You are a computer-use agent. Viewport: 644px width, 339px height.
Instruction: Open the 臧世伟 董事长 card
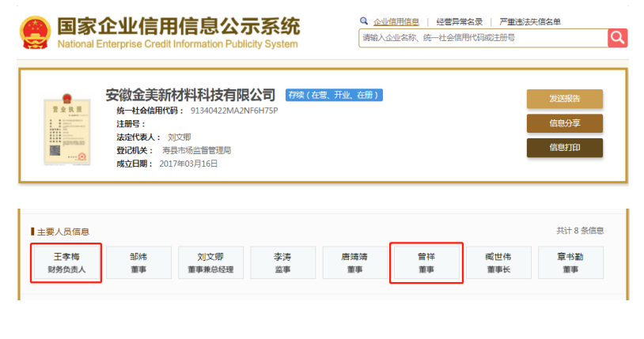tap(498, 262)
